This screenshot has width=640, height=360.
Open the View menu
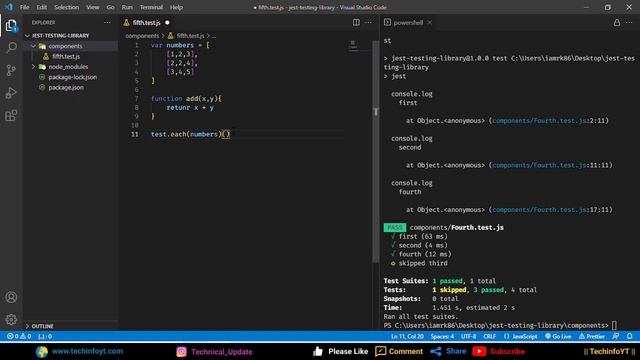coord(93,7)
